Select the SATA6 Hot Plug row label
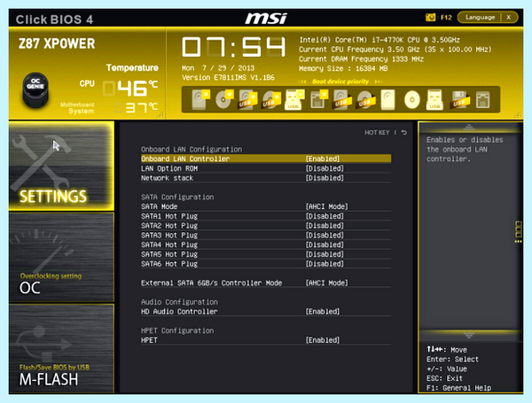Image resolution: width=532 pixels, height=403 pixels. [169, 264]
